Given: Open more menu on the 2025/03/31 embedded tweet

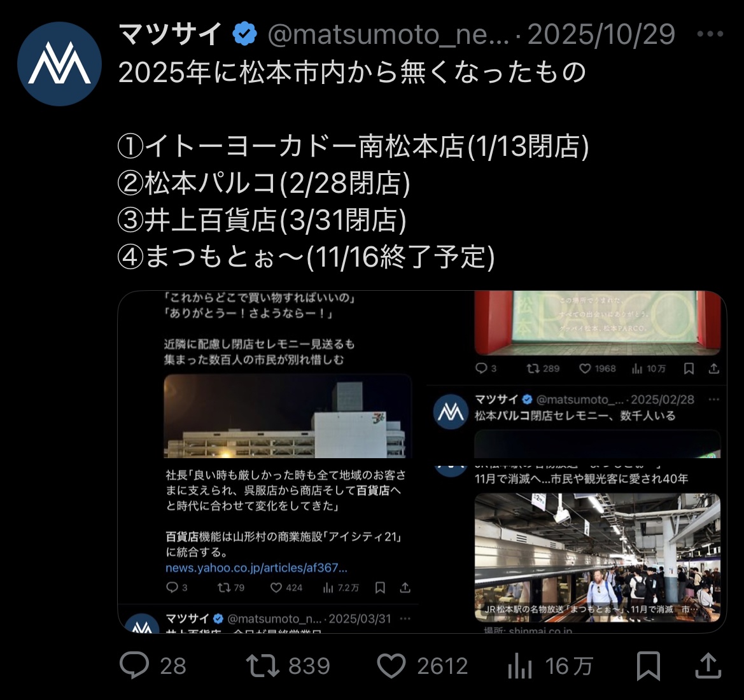Looking at the screenshot, I should 405,619.
